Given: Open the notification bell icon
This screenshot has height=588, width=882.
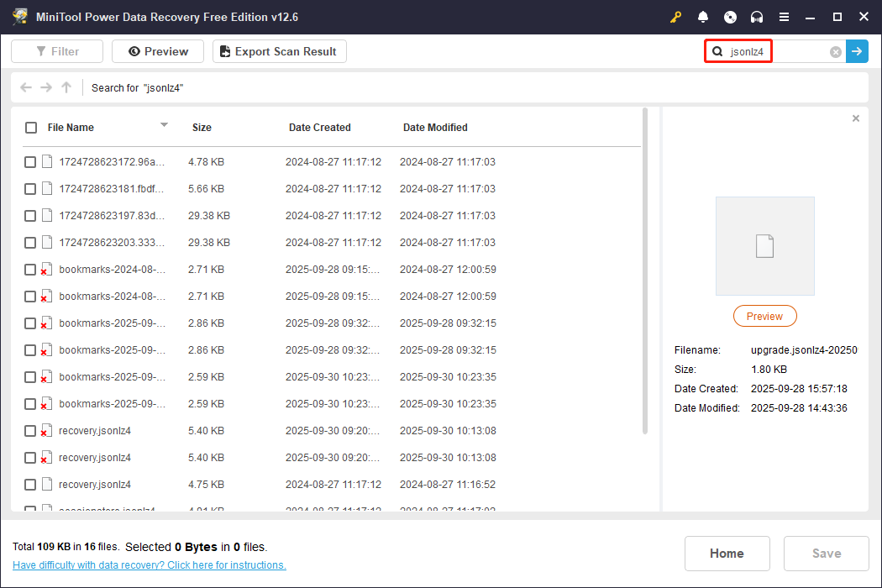Looking at the screenshot, I should point(703,17).
